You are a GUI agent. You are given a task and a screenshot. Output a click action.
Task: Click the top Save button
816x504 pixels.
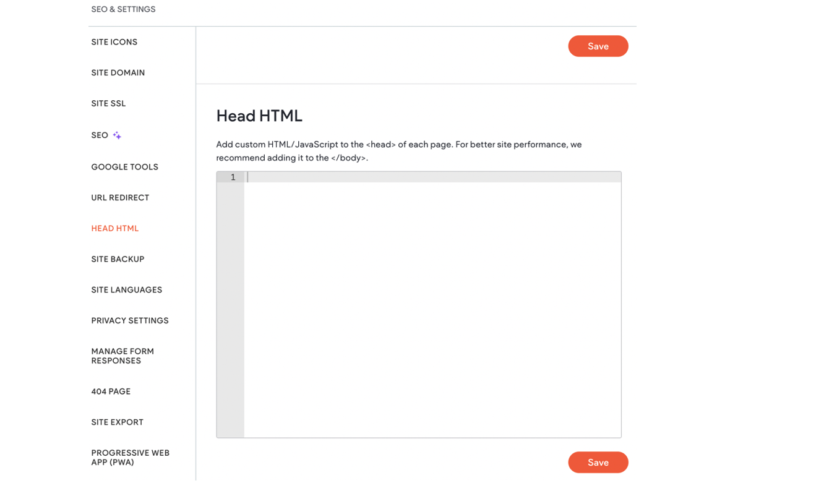click(598, 46)
